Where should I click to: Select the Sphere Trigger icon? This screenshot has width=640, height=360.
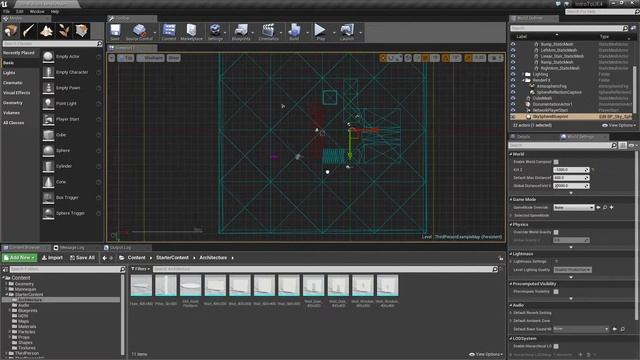coord(48,213)
